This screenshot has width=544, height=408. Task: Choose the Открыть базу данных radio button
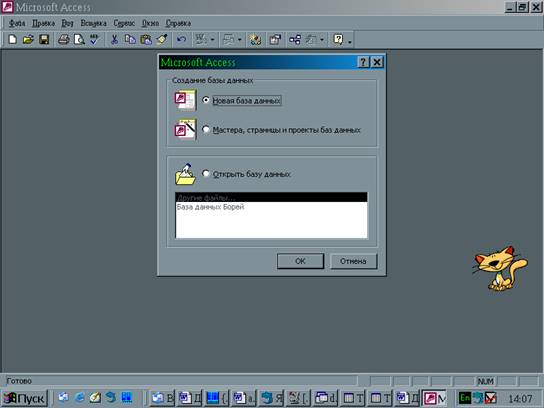click(x=206, y=173)
